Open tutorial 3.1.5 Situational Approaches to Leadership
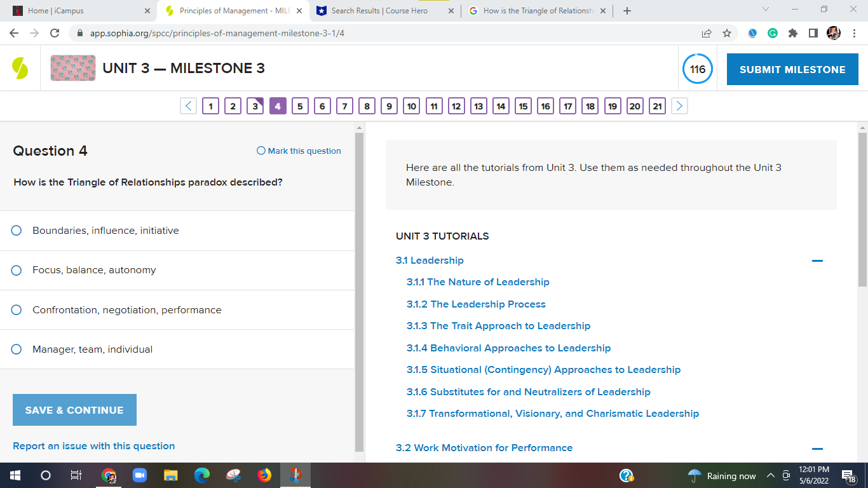Image resolution: width=868 pixels, height=488 pixels. coord(543,370)
